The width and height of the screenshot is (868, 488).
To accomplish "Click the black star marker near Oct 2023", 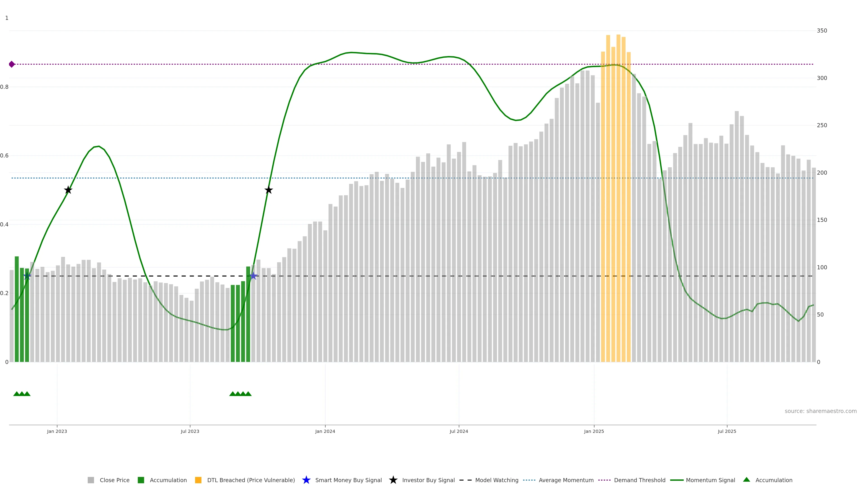I will (269, 190).
